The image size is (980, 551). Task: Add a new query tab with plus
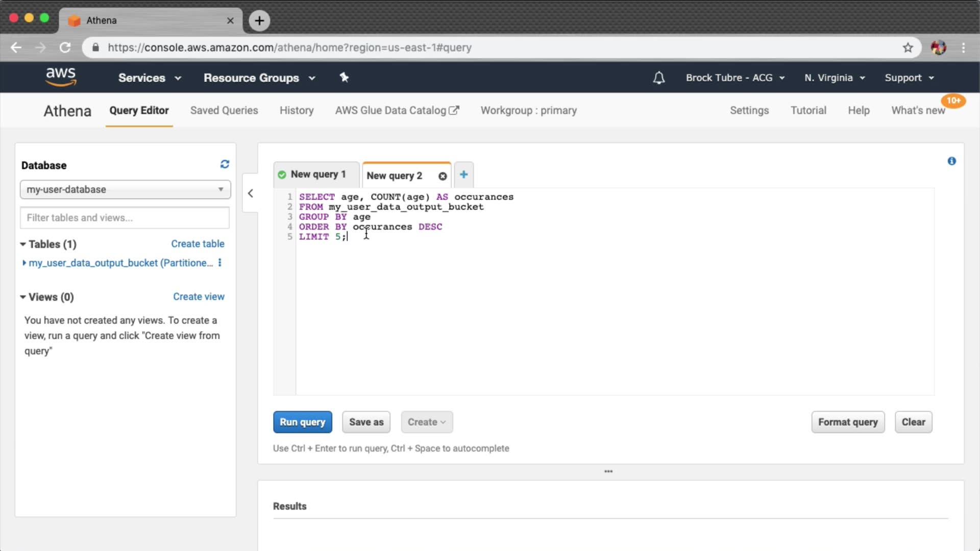point(463,174)
